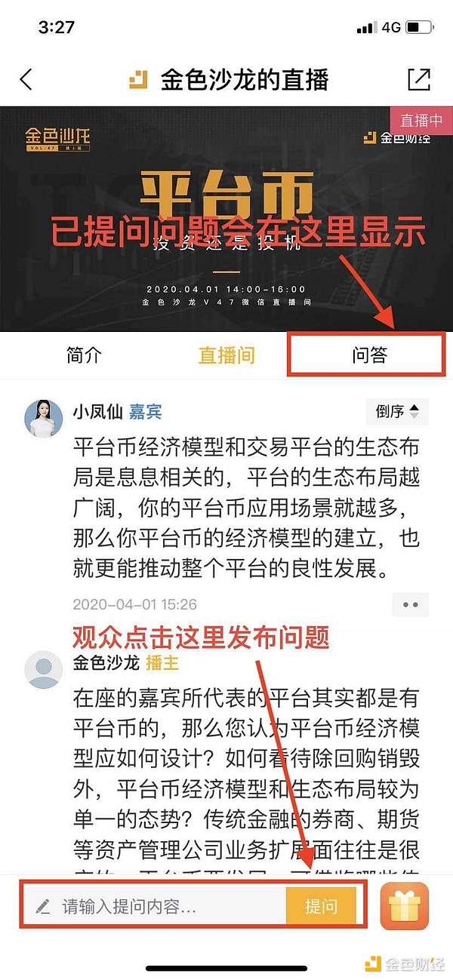
Task: Click the two-dot more options icon
Action: click(410, 604)
